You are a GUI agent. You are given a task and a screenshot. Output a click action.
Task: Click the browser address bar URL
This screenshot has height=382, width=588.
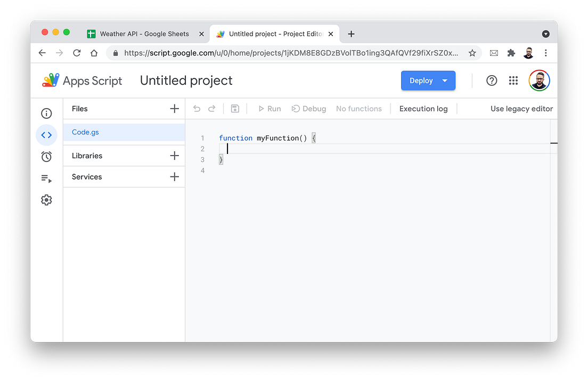[290, 53]
